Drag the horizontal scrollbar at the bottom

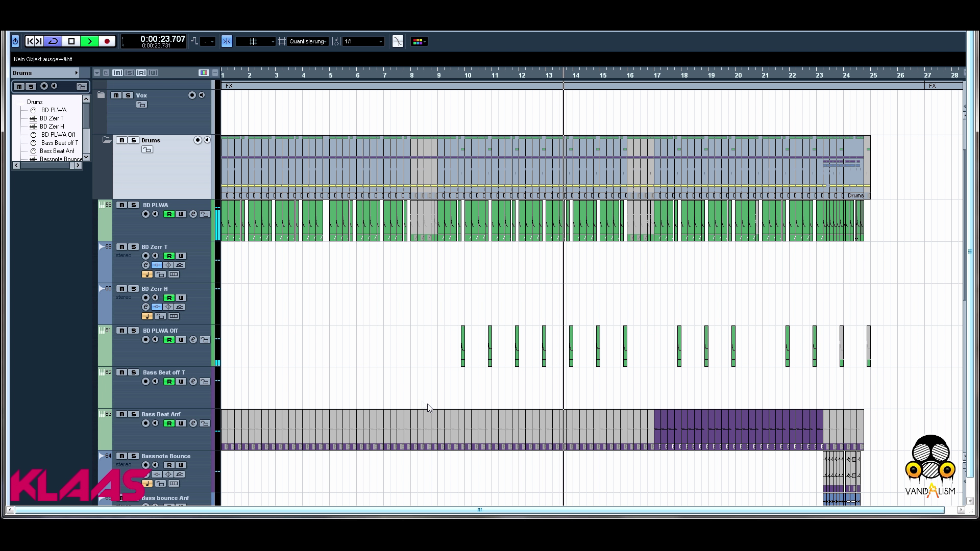479,510
